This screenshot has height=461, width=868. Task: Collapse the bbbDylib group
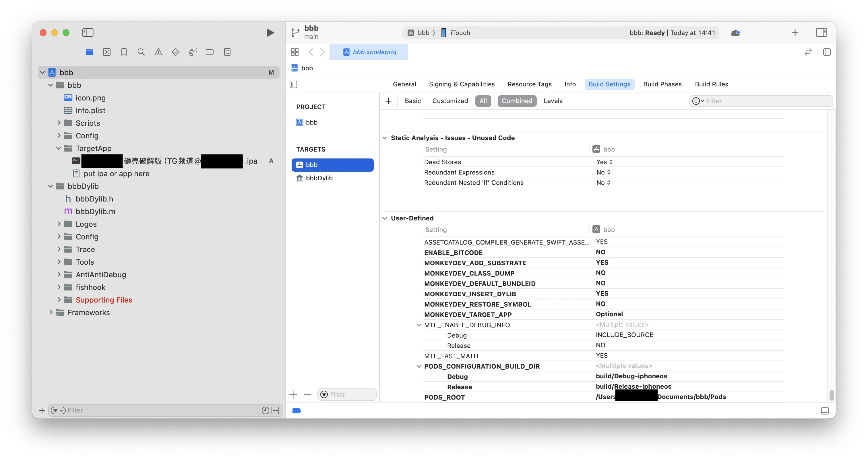(51, 186)
